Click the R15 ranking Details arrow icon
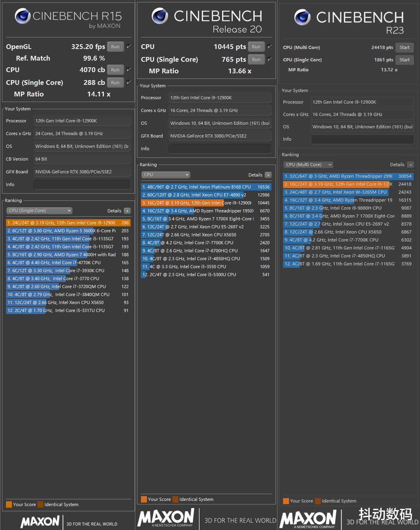 point(127,211)
